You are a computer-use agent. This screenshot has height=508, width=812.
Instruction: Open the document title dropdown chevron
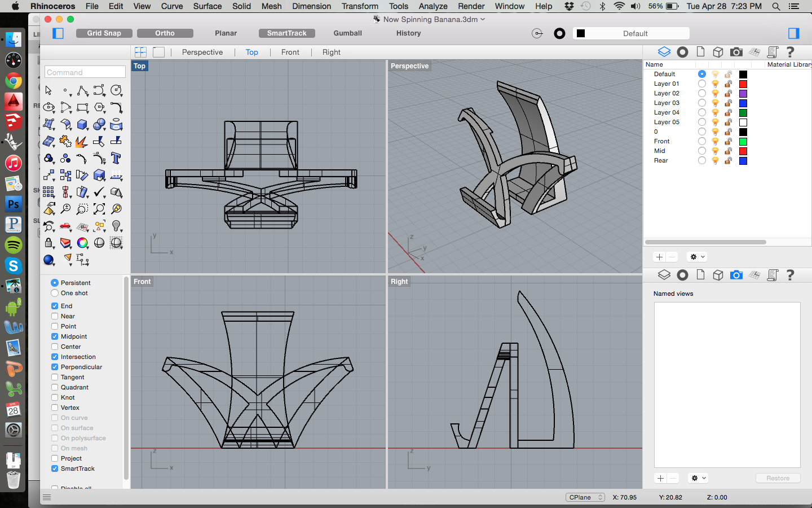[483, 19]
